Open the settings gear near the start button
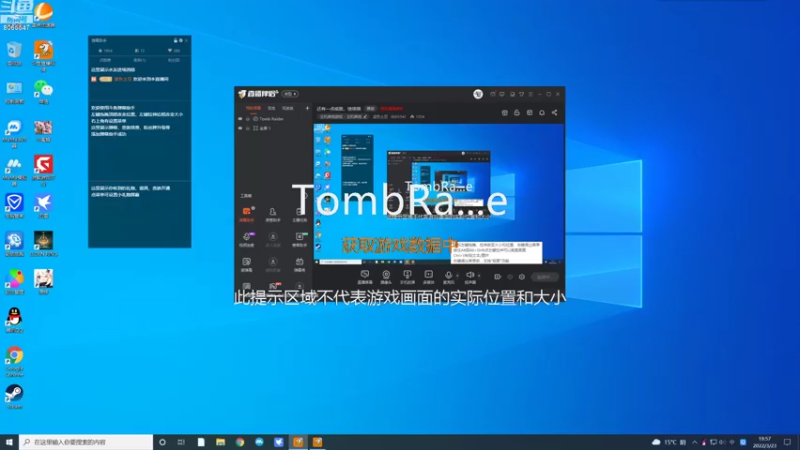 pyautogui.click(x=521, y=277)
